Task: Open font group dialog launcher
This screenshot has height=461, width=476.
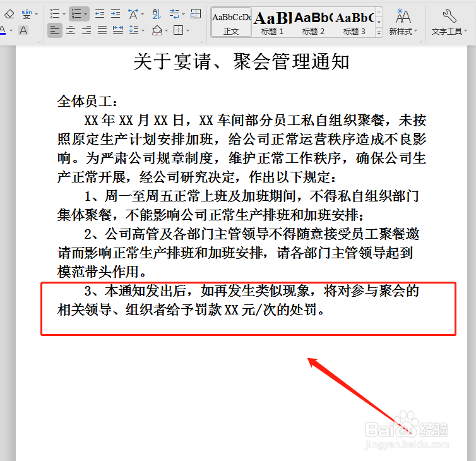Action: [x=39, y=41]
